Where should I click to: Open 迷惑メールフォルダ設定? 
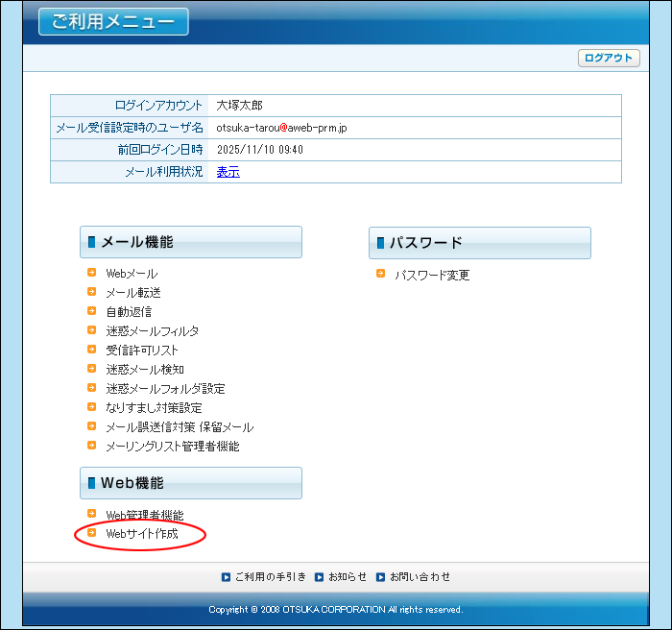tap(165, 389)
